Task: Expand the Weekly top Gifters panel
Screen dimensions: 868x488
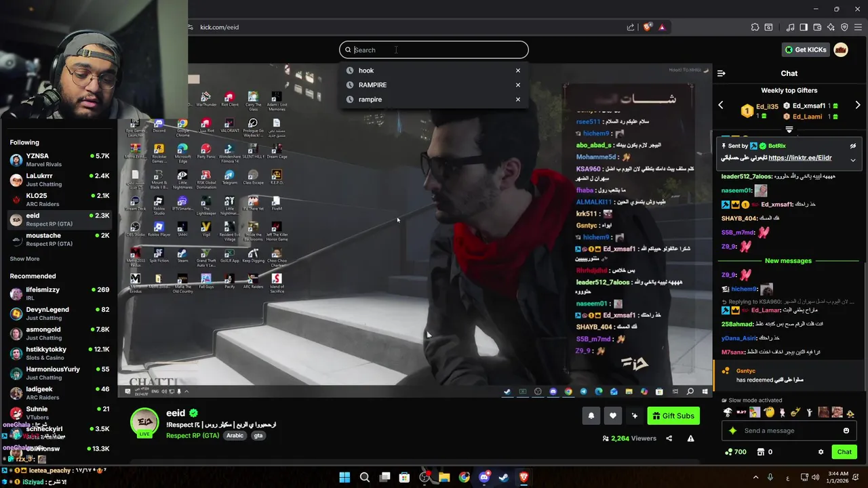Action: pyautogui.click(x=789, y=129)
